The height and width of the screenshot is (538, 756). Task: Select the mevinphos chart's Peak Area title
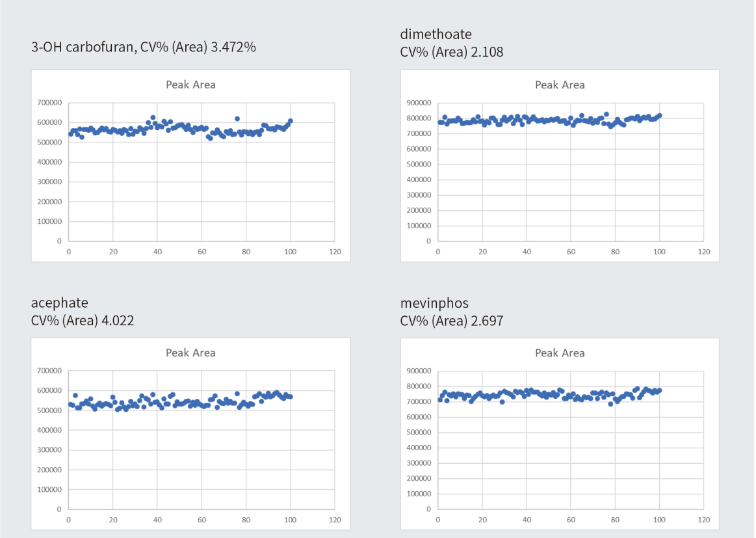click(x=560, y=353)
